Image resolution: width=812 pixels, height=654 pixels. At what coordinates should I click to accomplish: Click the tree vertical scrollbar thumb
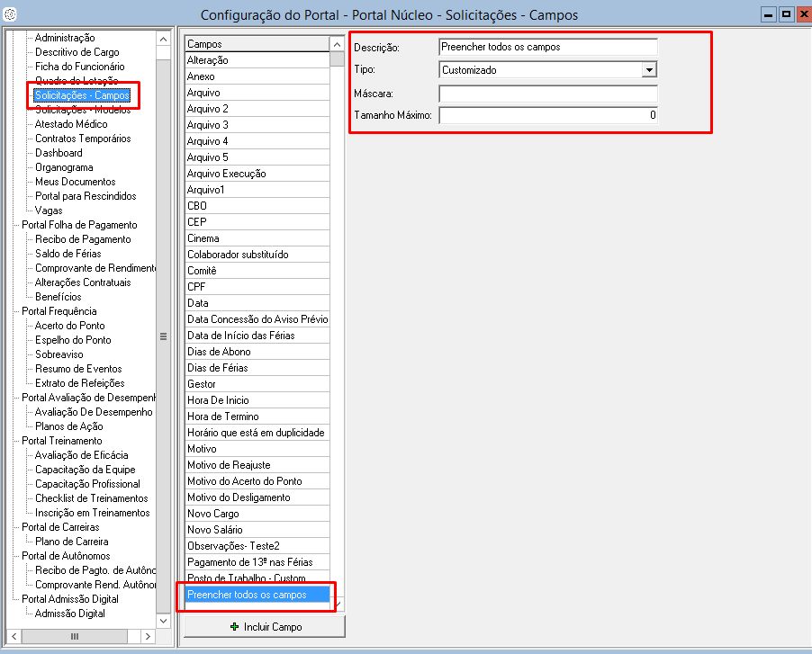(163, 336)
